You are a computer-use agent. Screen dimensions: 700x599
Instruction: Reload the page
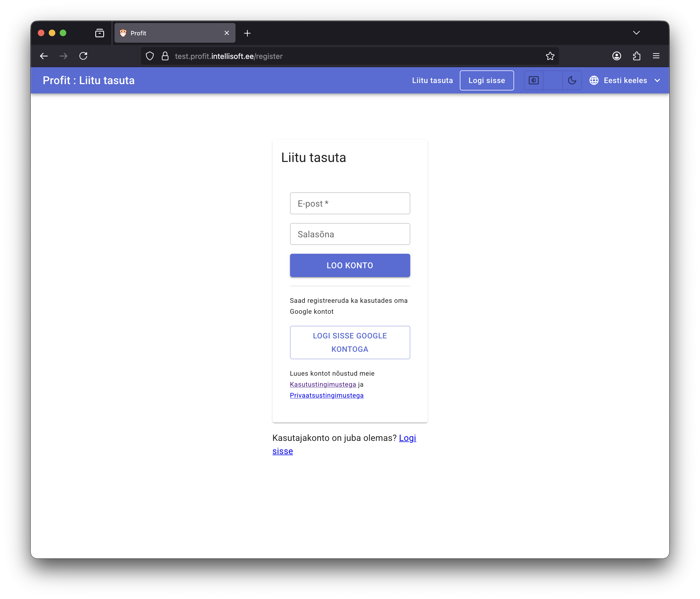point(84,56)
